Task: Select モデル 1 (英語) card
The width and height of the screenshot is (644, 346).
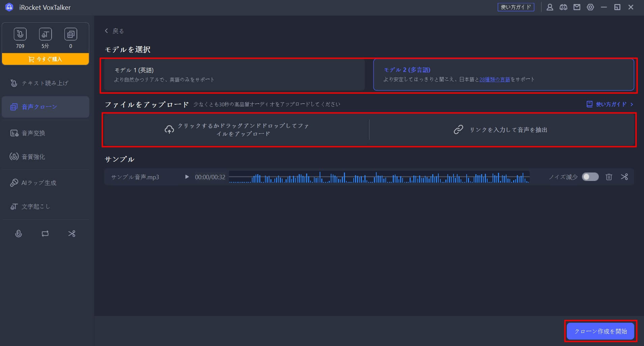Action: tap(234, 75)
